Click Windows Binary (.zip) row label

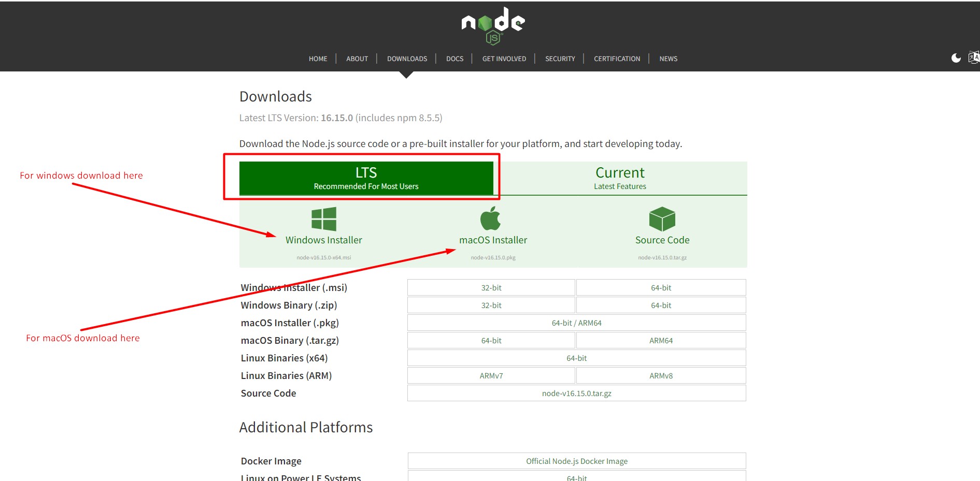[289, 305]
